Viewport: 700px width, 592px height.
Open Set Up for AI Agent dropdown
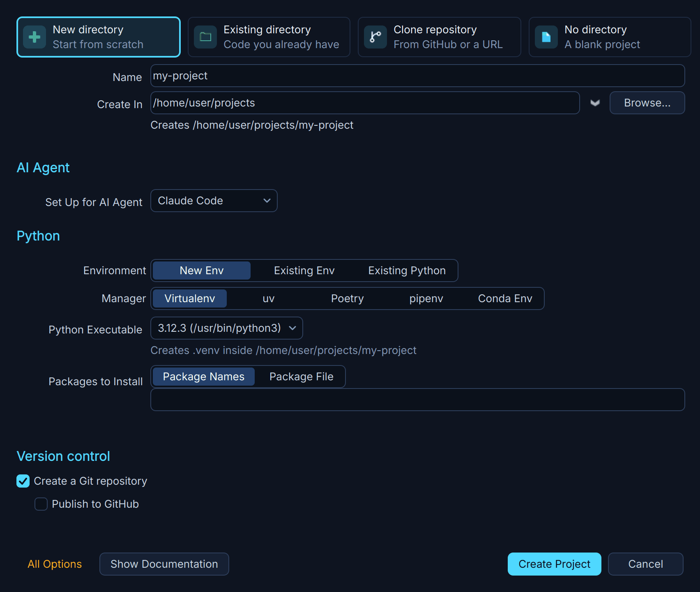pyautogui.click(x=214, y=201)
